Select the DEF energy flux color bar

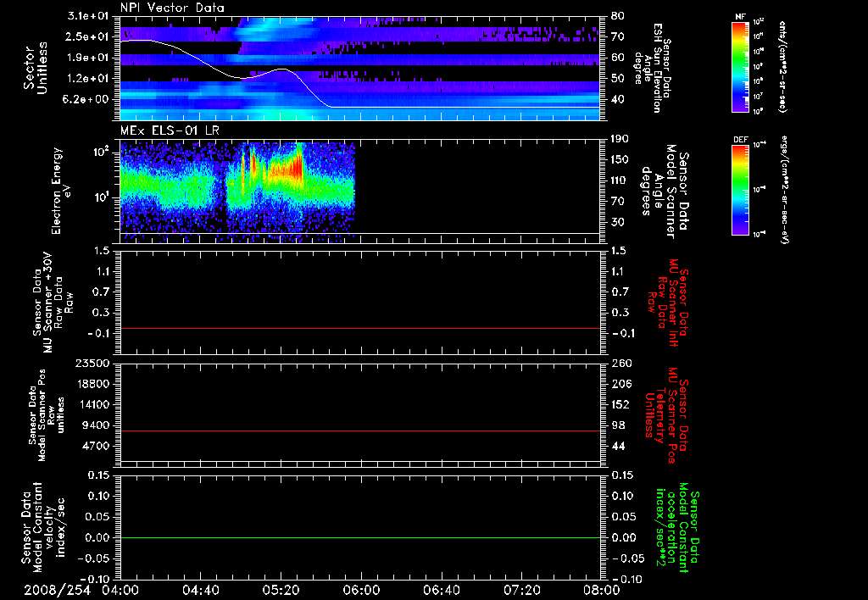[x=741, y=189]
